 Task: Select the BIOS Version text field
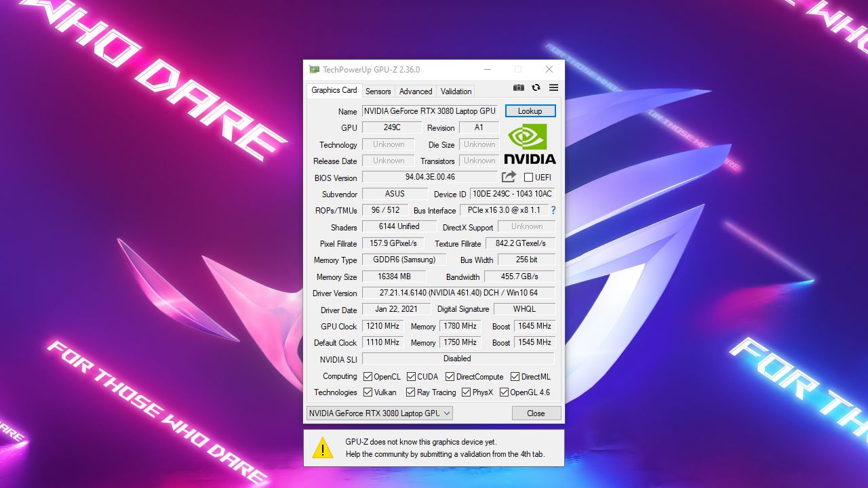[x=431, y=178]
